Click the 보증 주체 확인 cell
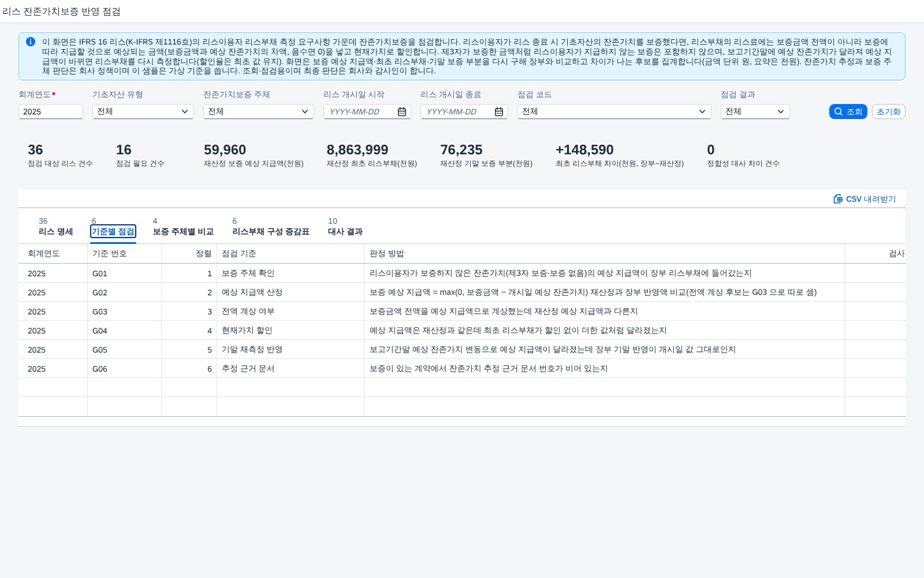The image size is (924, 578). pos(291,273)
